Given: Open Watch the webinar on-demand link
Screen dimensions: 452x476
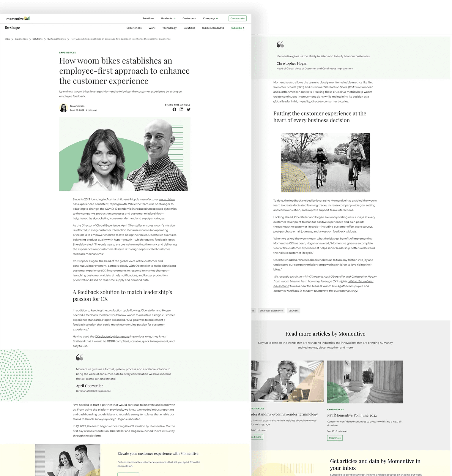Looking at the screenshot, I should point(361,281).
